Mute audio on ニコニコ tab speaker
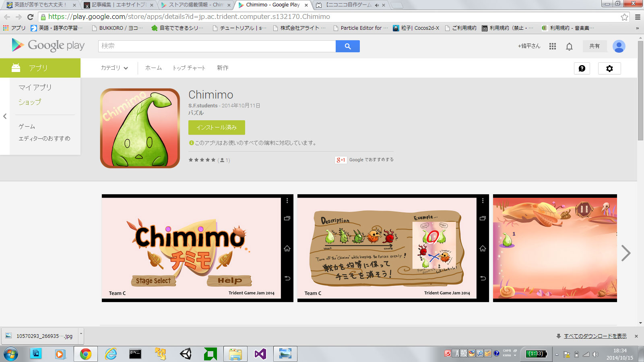 [377, 5]
